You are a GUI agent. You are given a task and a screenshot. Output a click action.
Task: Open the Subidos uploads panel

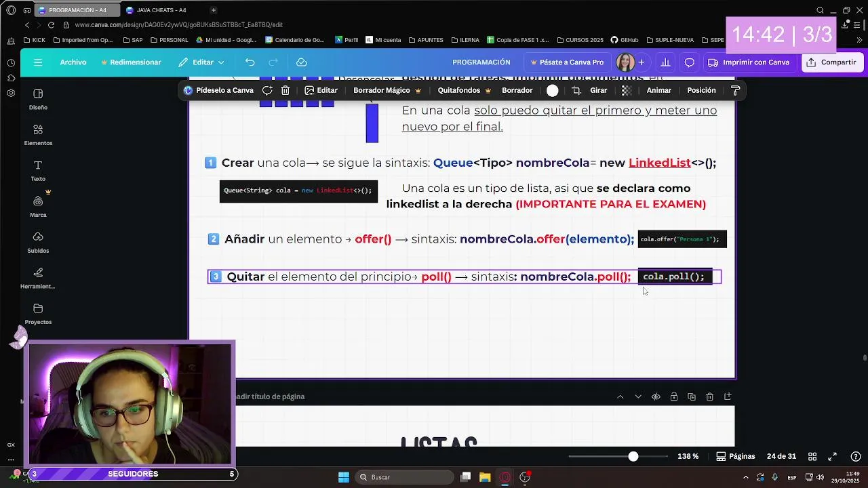[38, 243]
